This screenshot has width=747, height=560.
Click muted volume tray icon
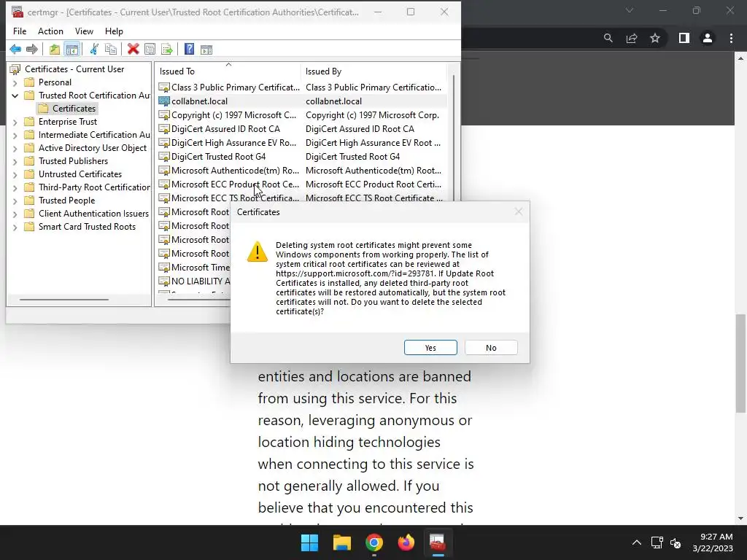pos(676,542)
